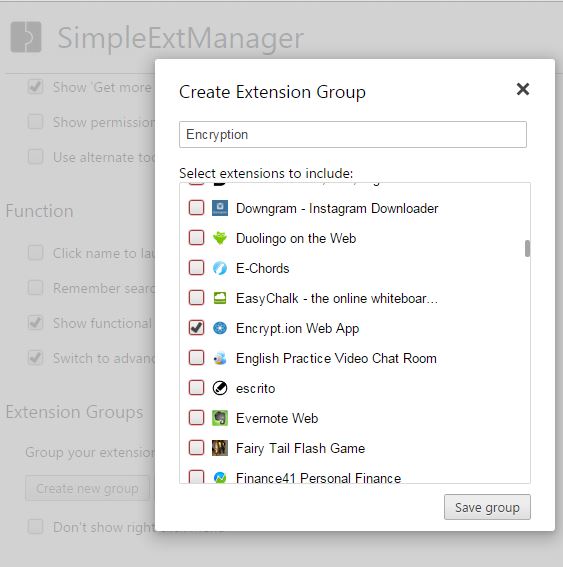The width and height of the screenshot is (563, 567).
Task: Click the group name field containing Encryption
Action: 353,135
